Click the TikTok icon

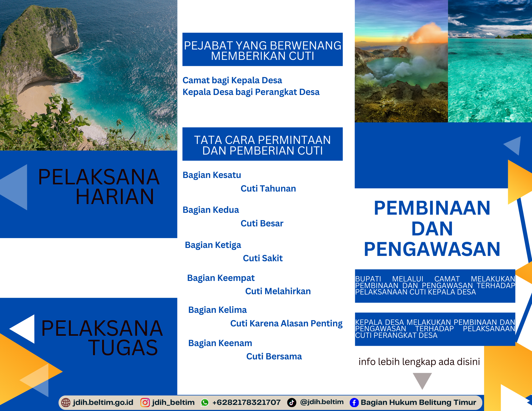292,402
